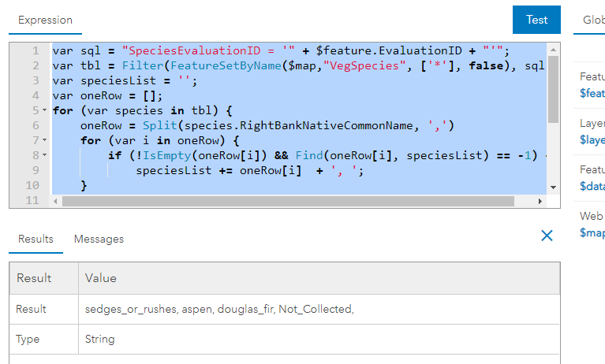This screenshot has width=605, height=364.
Task: Close the results panel with the X
Action: tap(547, 236)
